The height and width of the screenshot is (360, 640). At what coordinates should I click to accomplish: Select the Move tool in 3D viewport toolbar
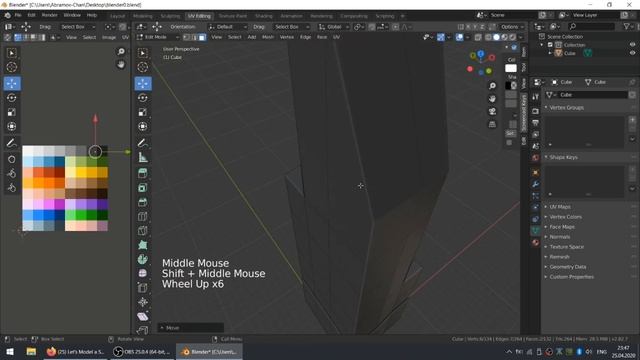coord(143,83)
